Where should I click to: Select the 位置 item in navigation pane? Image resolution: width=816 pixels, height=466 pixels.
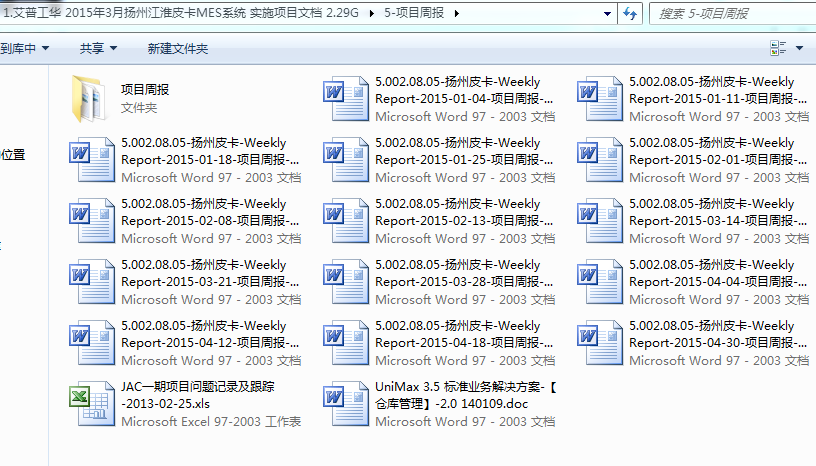pos(13,155)
